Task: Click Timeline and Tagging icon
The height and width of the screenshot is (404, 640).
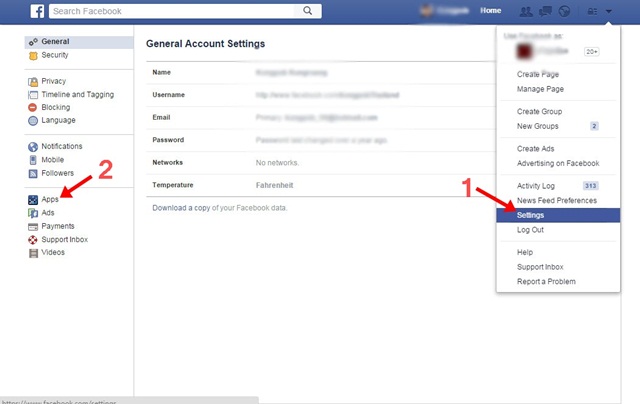Action: [x=33, y=95]
